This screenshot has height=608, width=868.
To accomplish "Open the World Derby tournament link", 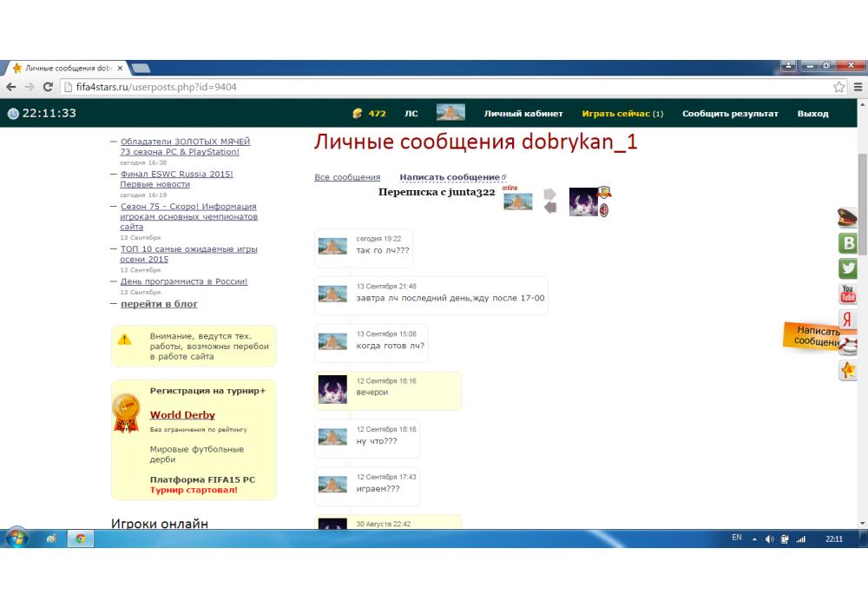I will tap(182, 415).
